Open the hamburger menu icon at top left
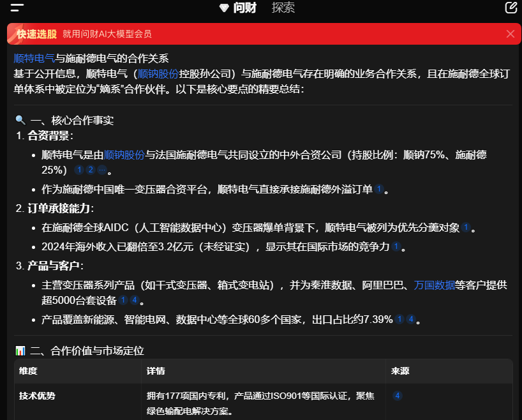This screenshot has height=420, width=522. pos(17,7)
